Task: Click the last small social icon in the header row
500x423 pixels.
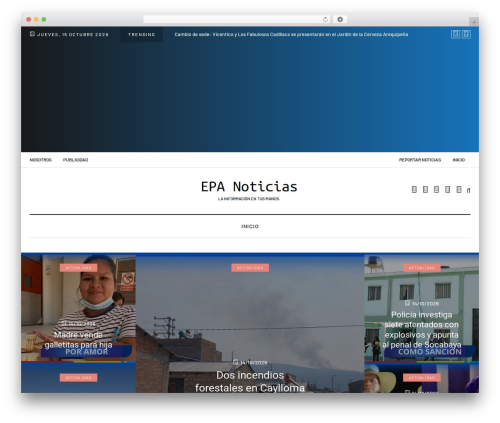Action: click(x=468, y=190)
